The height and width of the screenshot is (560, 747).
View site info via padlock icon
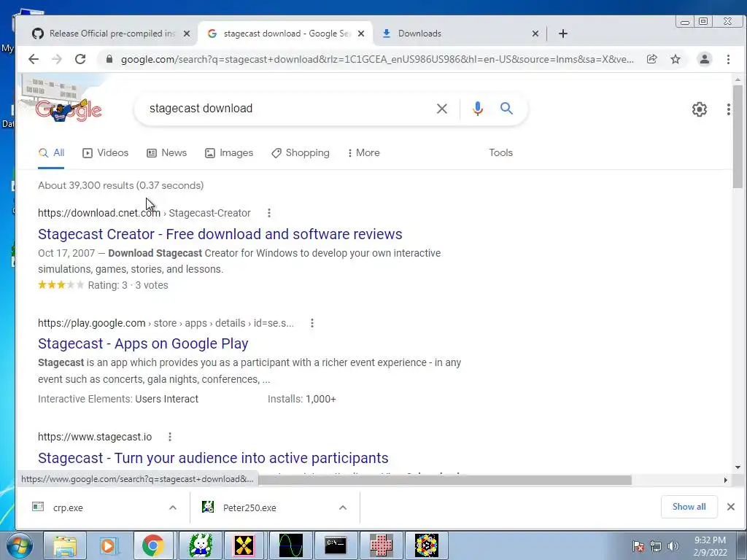click(109, 59)
